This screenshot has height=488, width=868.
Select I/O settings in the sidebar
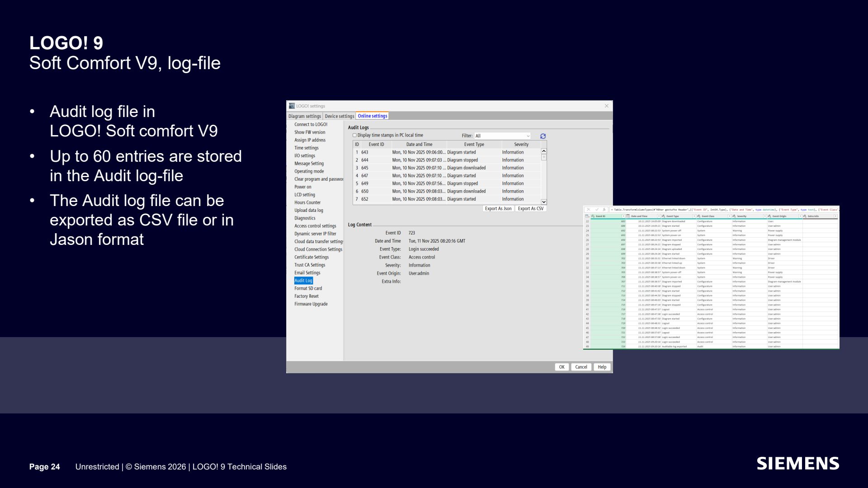point(305,155)
